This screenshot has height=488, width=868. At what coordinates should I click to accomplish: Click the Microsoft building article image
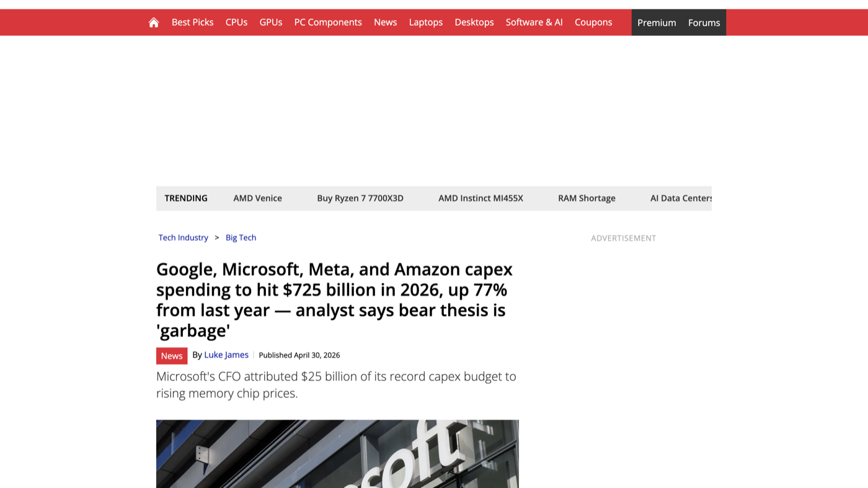(337, 454)
